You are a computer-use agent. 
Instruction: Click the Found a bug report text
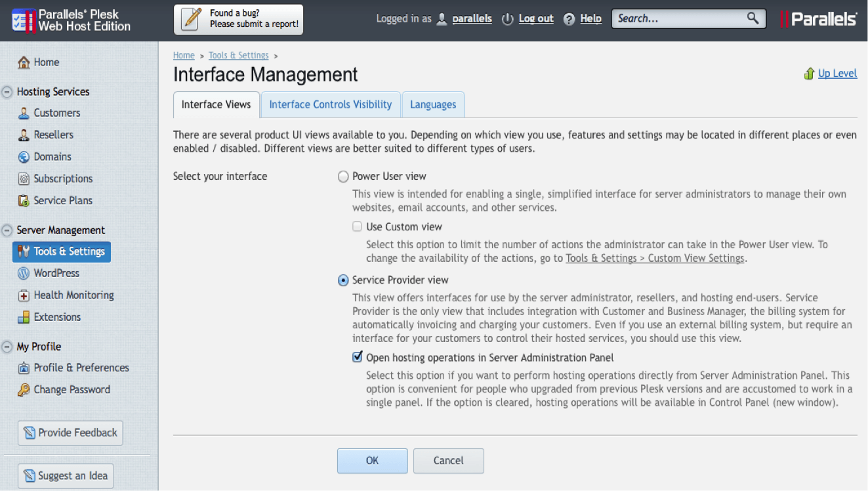tap(254, 19)
